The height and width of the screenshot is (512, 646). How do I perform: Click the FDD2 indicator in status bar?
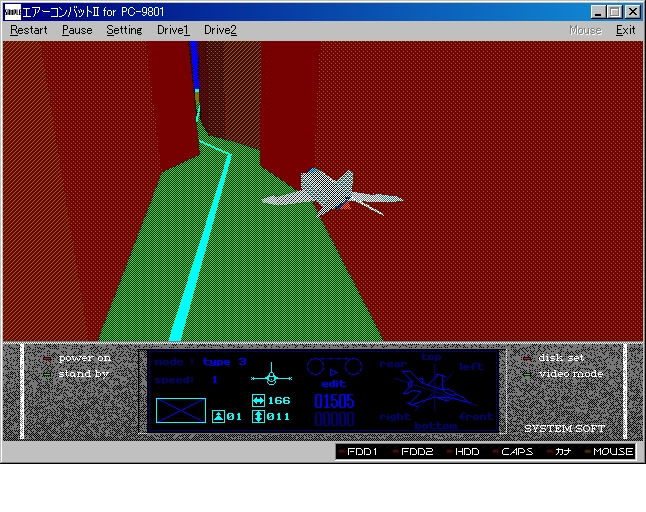click(x=413, y=451)
